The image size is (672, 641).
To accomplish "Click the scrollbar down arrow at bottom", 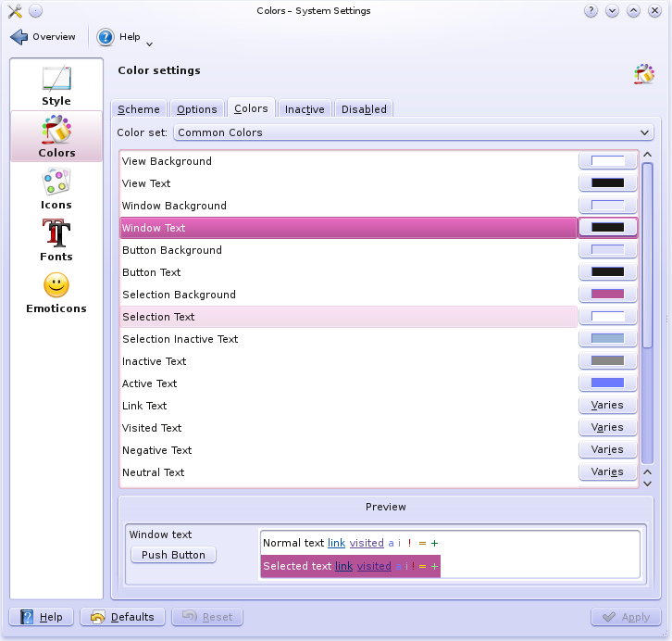I will click(x=648, y=484).
